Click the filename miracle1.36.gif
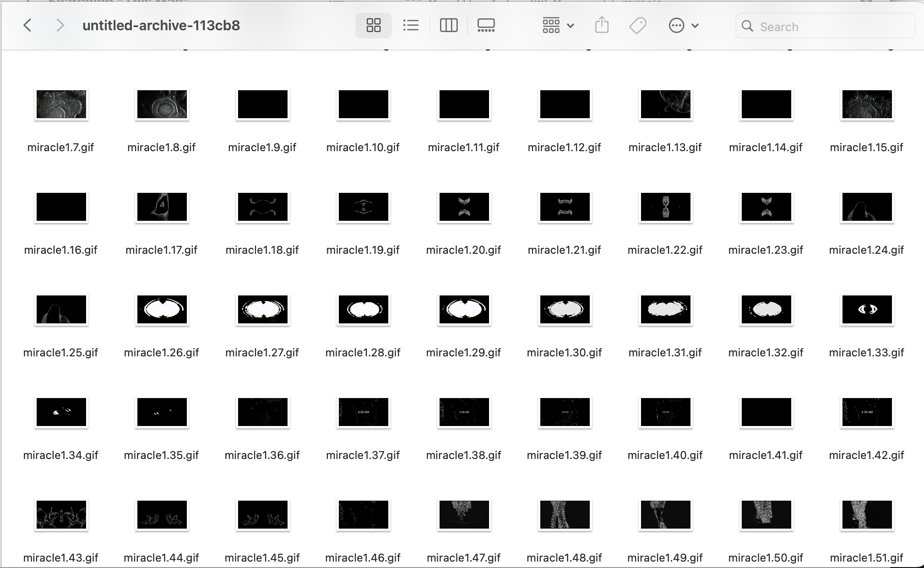 coord(262,455)
